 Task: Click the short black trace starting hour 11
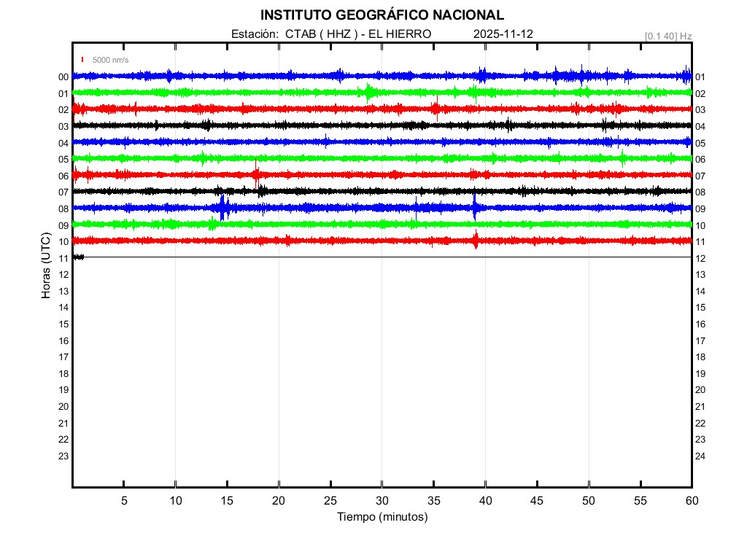click(78, 257)
